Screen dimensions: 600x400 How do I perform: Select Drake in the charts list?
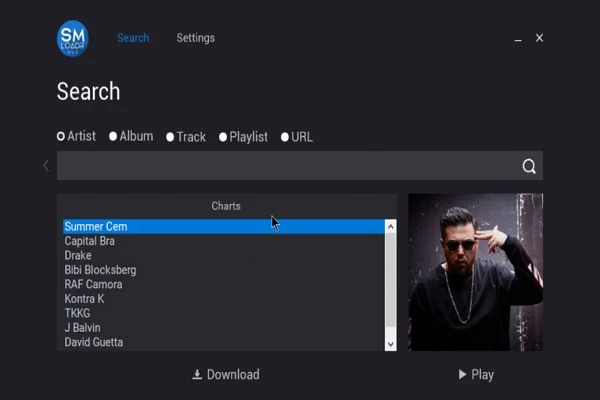point(224,255)
